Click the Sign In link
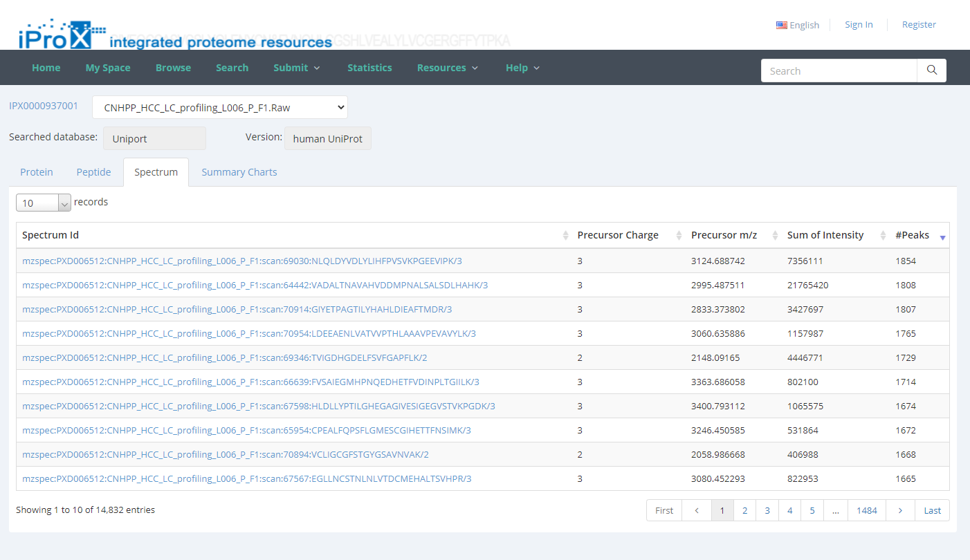The width and height of the screenshot is (970, 560). [859, 25]
